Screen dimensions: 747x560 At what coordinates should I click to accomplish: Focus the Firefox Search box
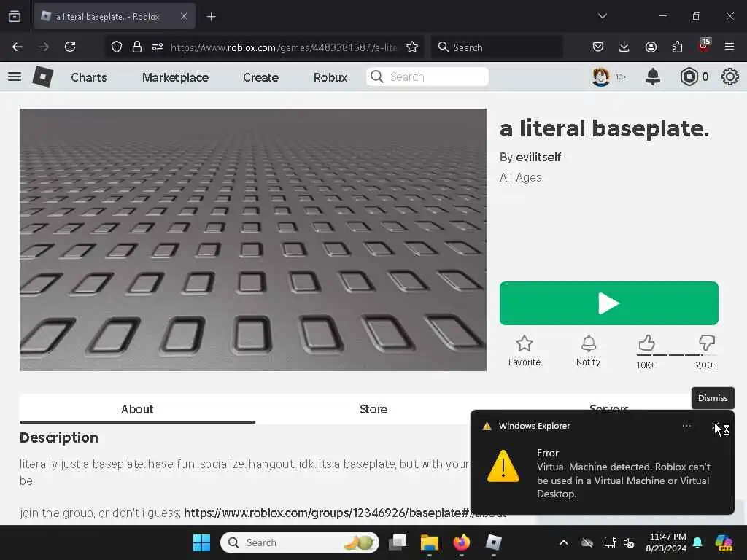point(498,47)
